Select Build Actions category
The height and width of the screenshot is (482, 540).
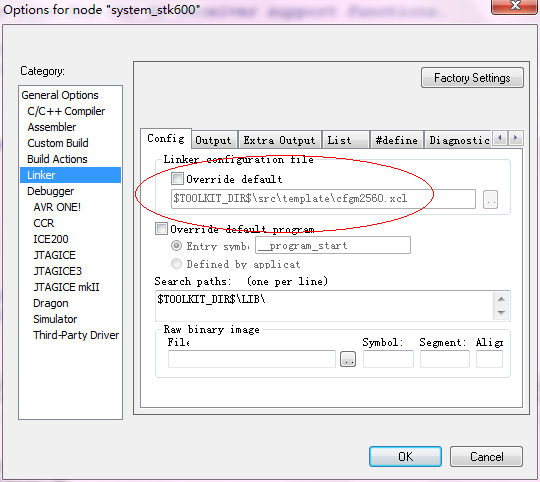click(57, 159)
